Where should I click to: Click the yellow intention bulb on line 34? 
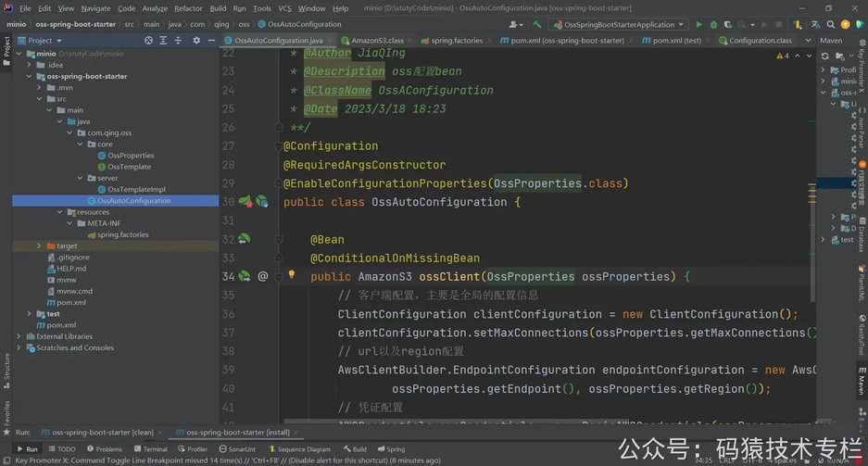coord(292,274)
